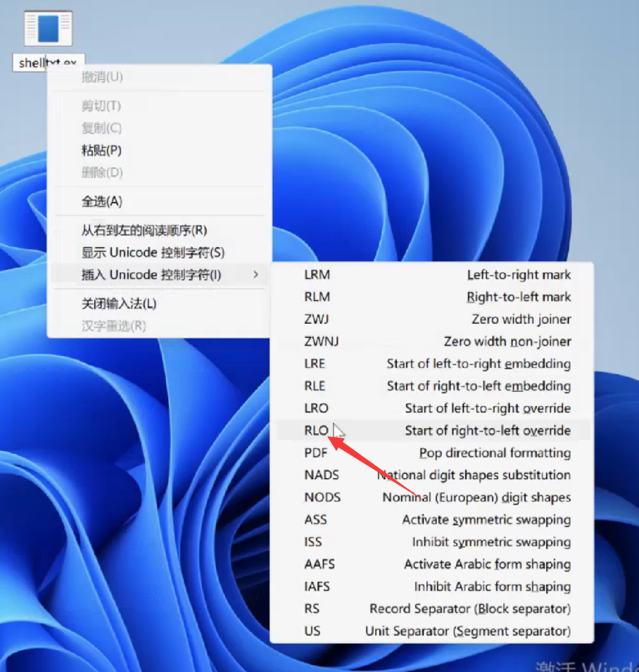Insert ZWNJ Zero width non-joiner
The height and width of the screenshot is (672, 639).
(x=433, y=341)
